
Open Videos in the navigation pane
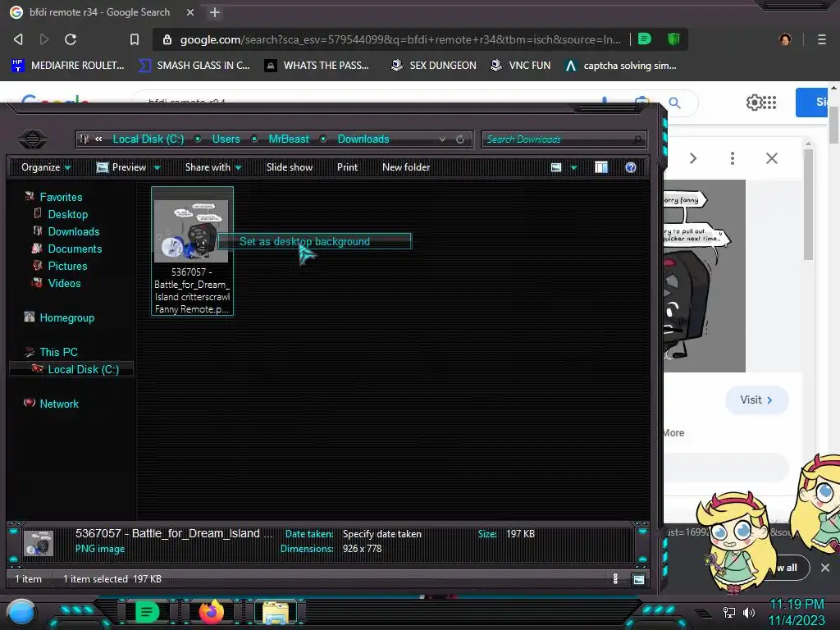coord(64,283)
